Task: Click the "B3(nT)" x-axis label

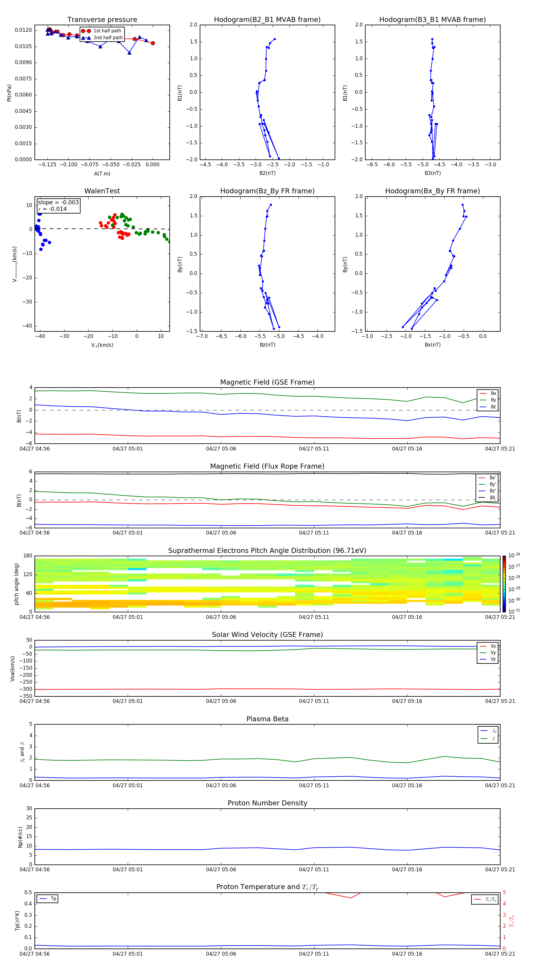Action: pyautogui.click(x=432, y=173)
